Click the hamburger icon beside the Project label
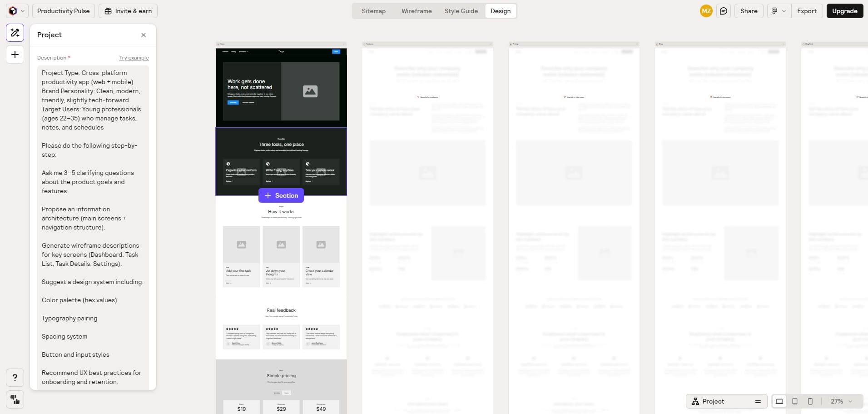 click(x=758, y=401)
